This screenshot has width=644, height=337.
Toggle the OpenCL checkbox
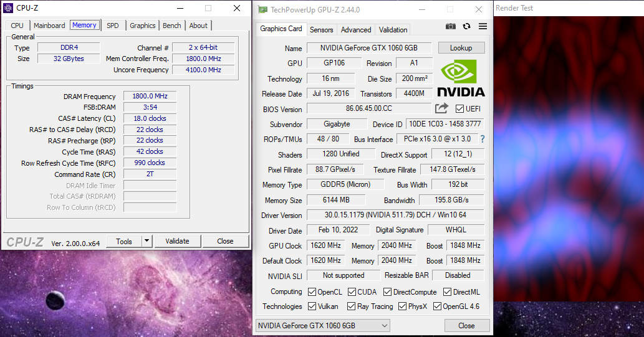click(312, 292)
